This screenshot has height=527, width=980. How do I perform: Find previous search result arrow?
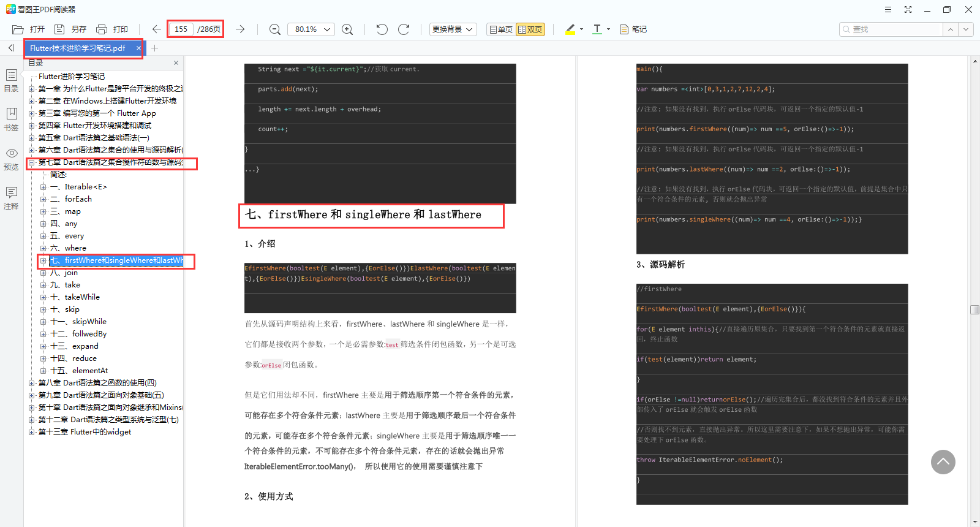click(951, 29)
